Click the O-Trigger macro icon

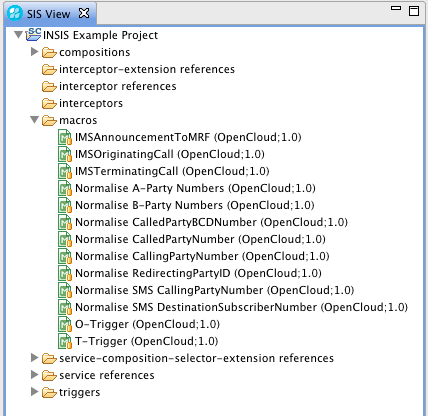coord(65,324)
